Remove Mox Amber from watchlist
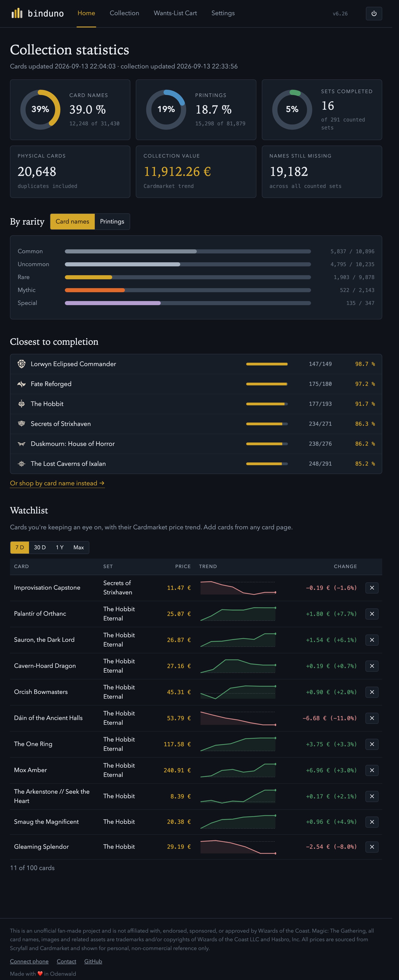 (x=372, y=770)
